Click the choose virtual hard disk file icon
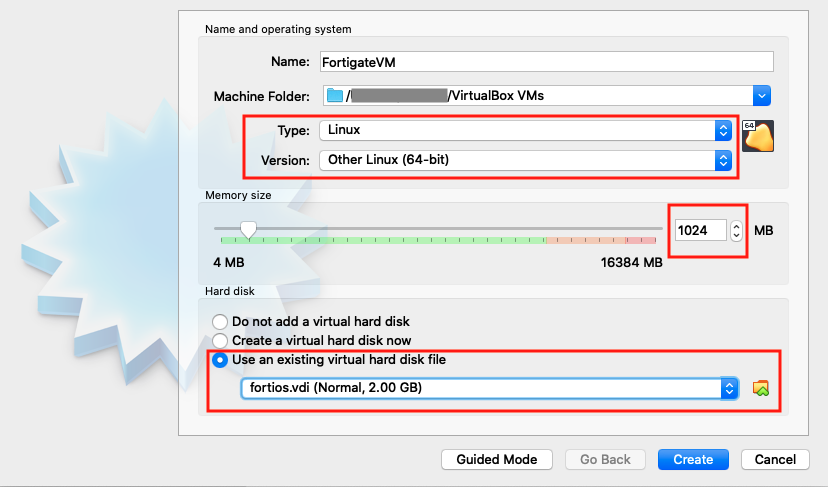This screenshot has height=487, width=828. (x=760, y=388)
